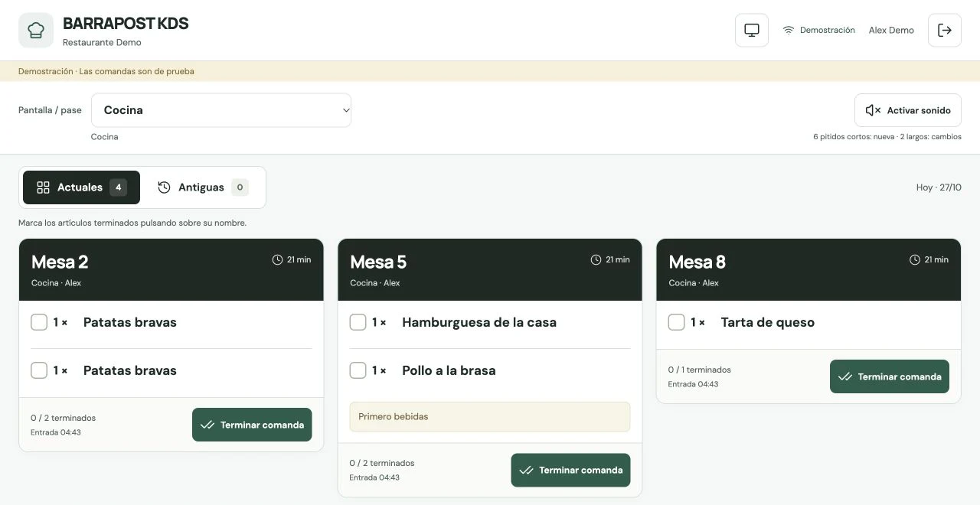Click double-check icon on Mesa 8 button

845,376
